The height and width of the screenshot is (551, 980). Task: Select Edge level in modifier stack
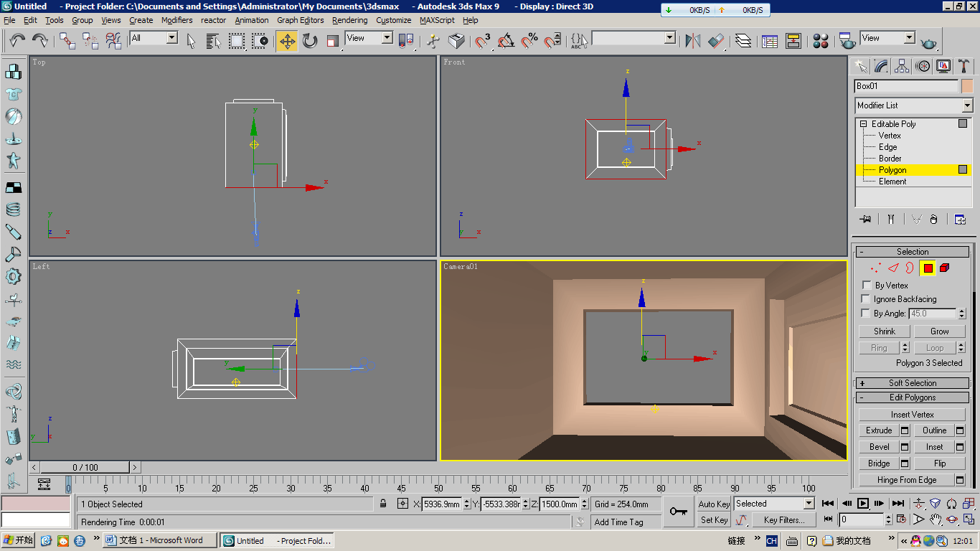click(888, 147)
